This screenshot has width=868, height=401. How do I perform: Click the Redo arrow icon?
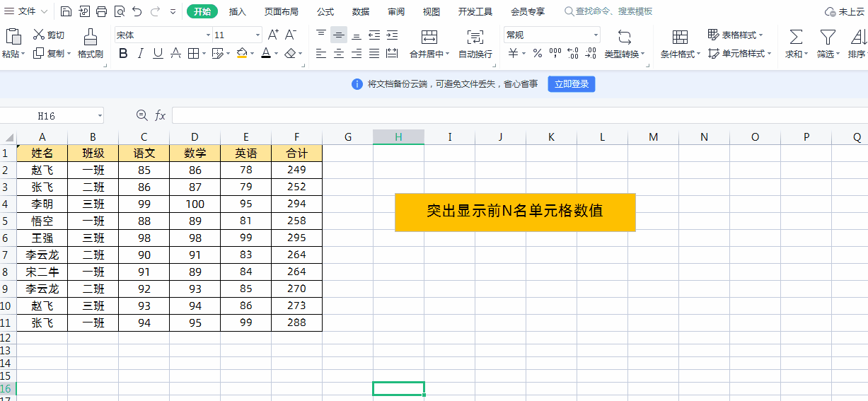[x=155, y=11]
